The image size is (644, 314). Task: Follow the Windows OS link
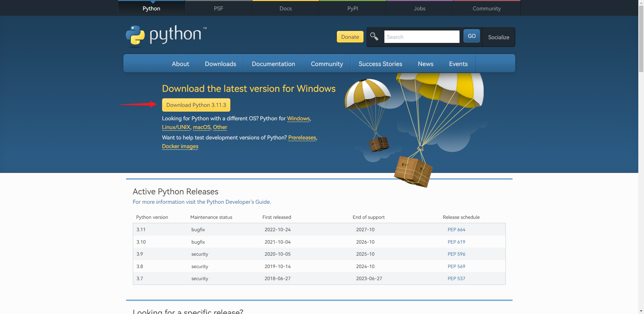click(x=298, y=119)
